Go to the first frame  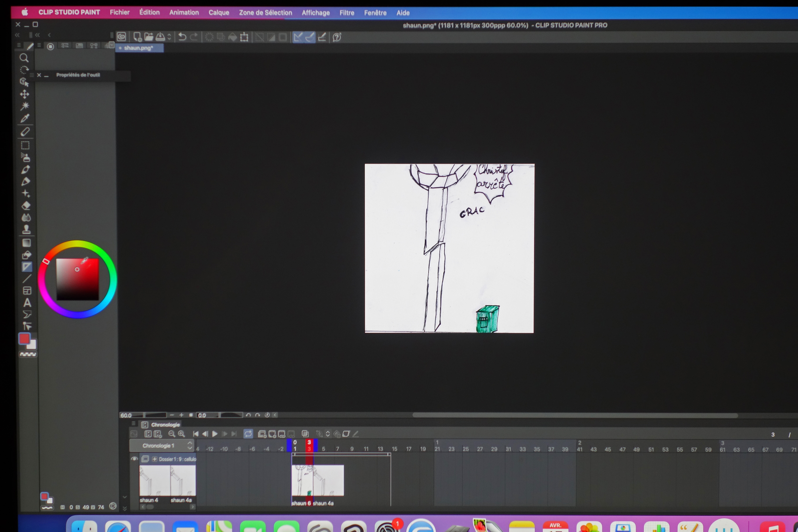pos(195,434)
